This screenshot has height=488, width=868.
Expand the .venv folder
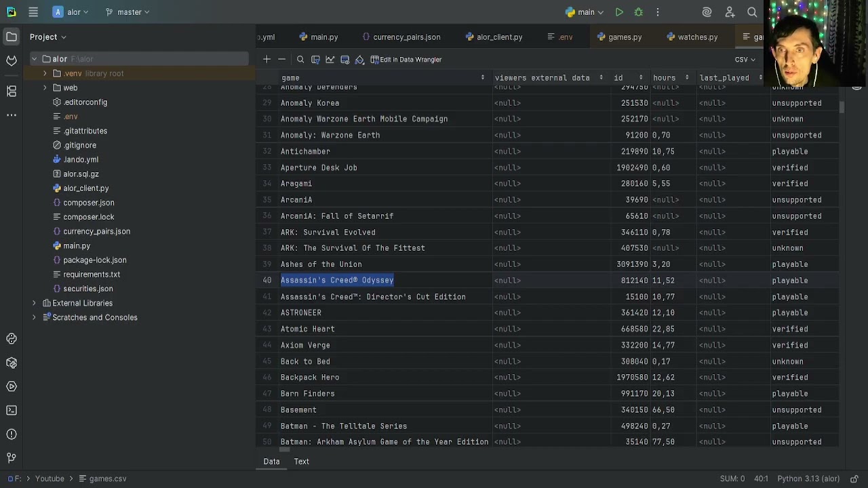45,73
